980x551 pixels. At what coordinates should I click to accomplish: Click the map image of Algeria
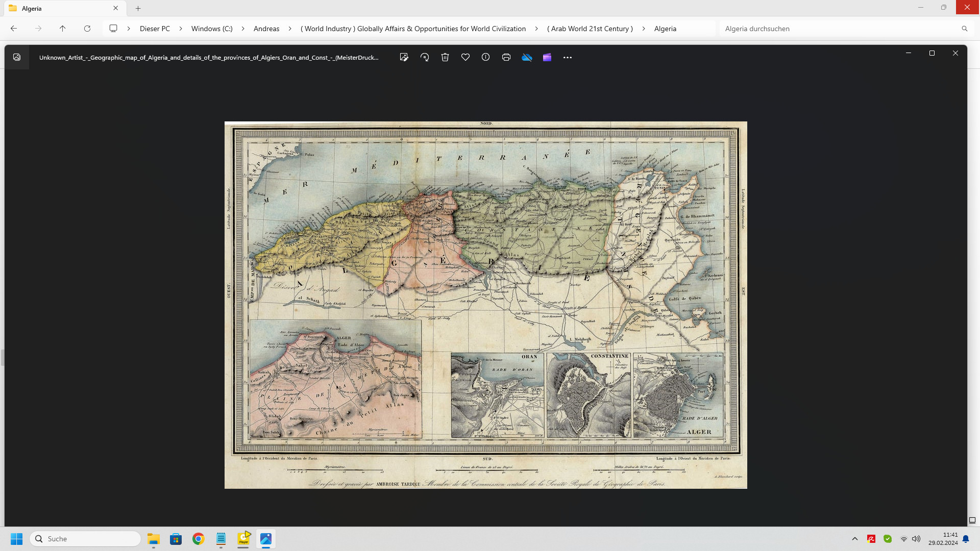(486, 305)
